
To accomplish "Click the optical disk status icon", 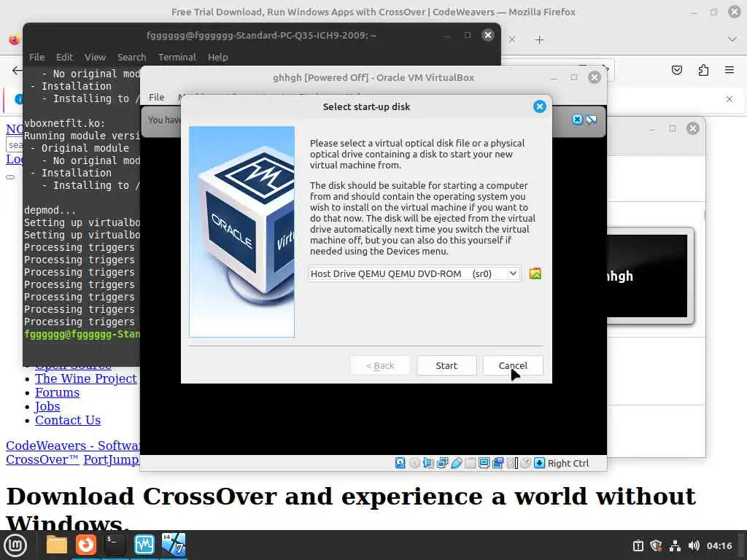I will (x=414, y=463).
